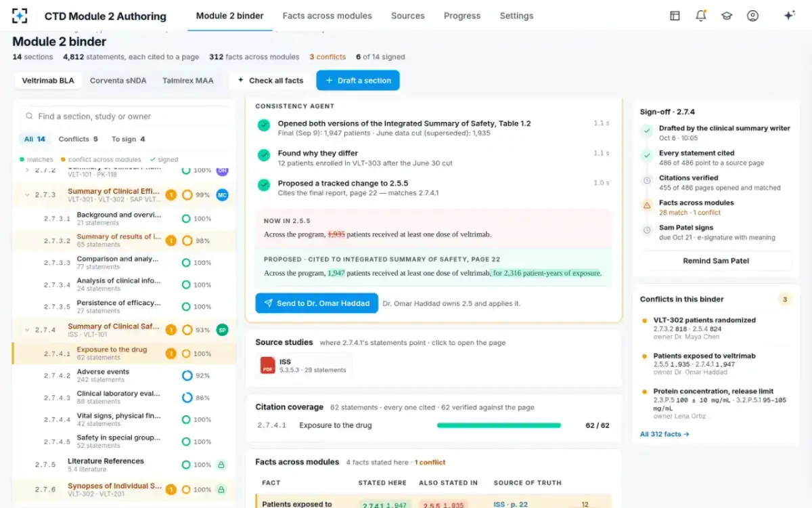
Task: Click Check all facts button
Action: pos(270,81)
